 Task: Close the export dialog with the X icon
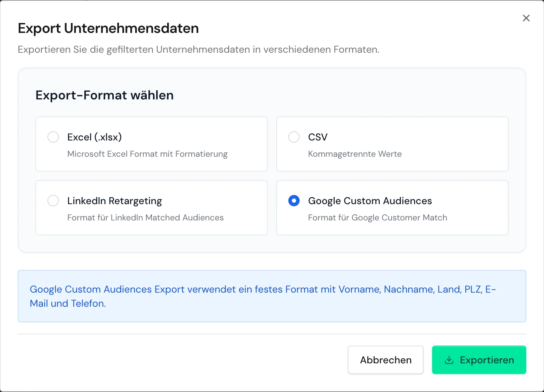[x=526, y=18]
